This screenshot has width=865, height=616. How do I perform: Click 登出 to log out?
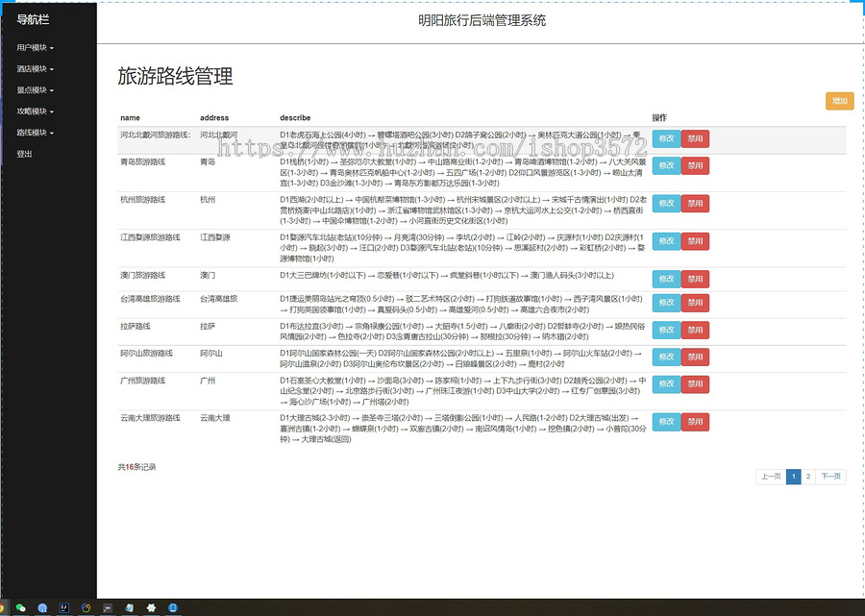[x=24, y=154]
